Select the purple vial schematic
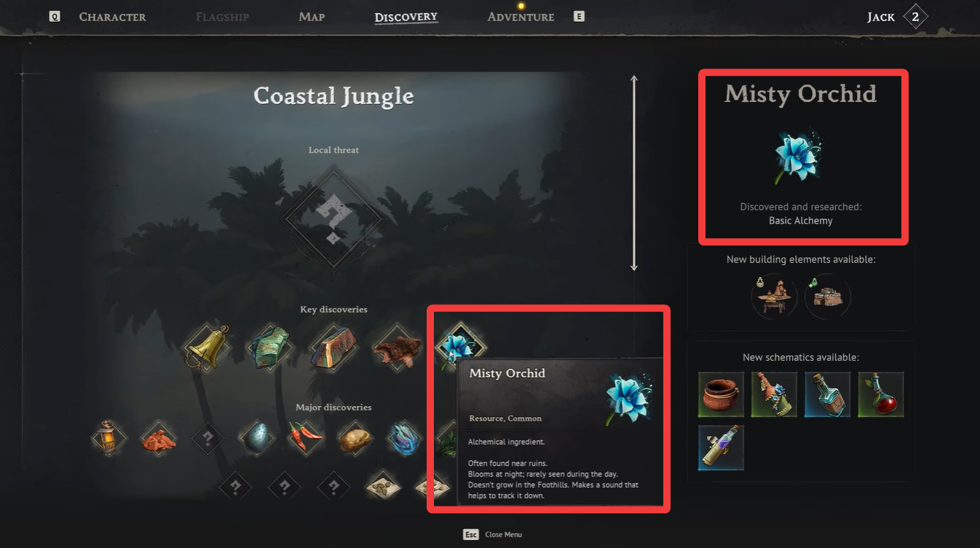Viewport: 980px width, 548px height. click(x=721, y=448)
